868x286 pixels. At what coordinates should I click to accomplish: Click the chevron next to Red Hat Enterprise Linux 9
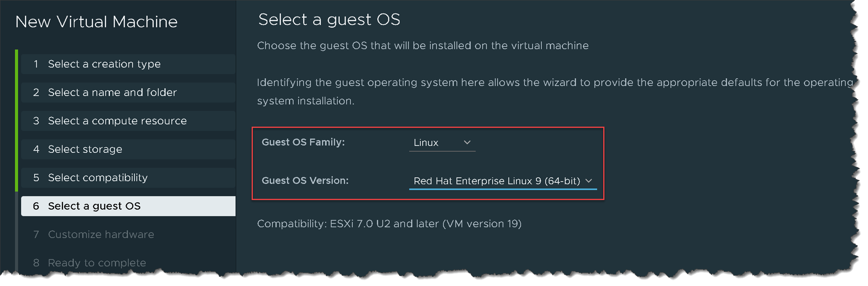pos(589,181)
